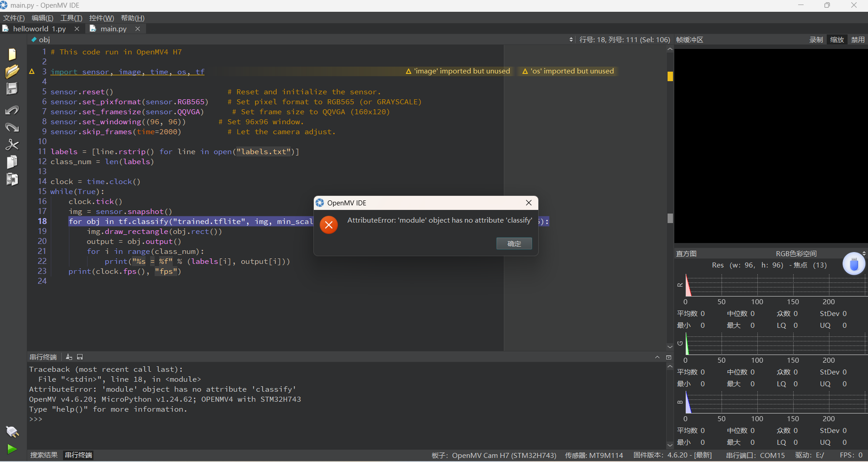Image resolution: width=868 pixels, height=462 pixels.
Task: Click the import sensor line of code
Action: [x=127, y=72]
